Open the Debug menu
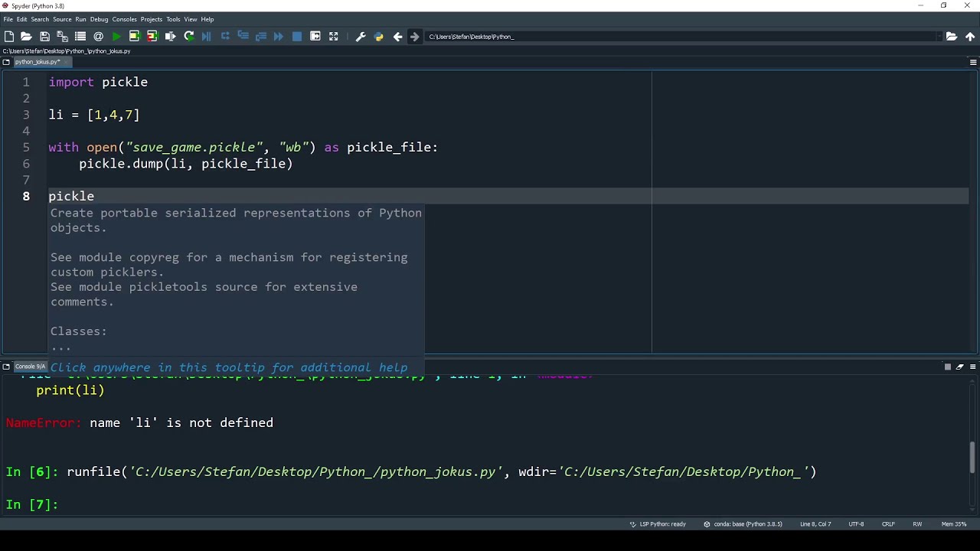 [x=100, y=19]
